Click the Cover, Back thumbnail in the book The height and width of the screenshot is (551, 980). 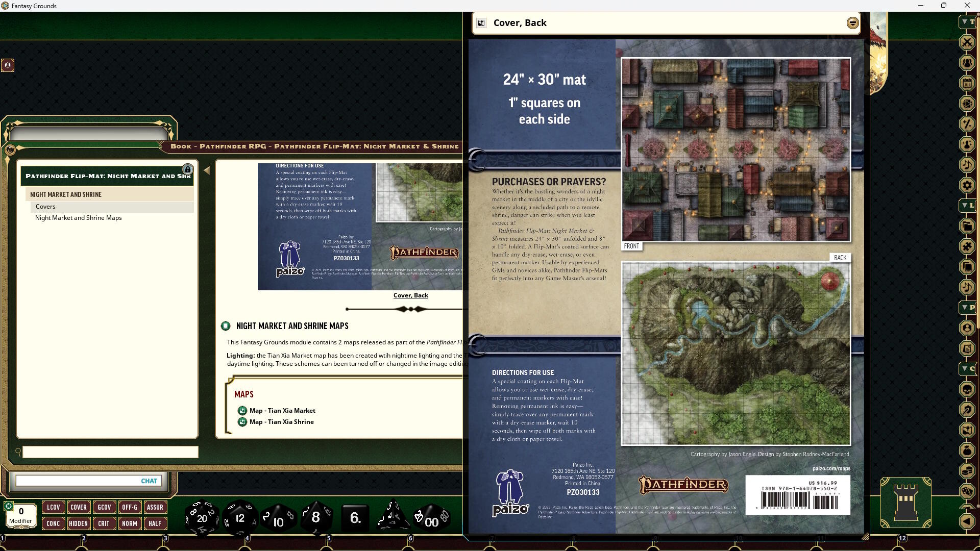[x=360, y=227]
